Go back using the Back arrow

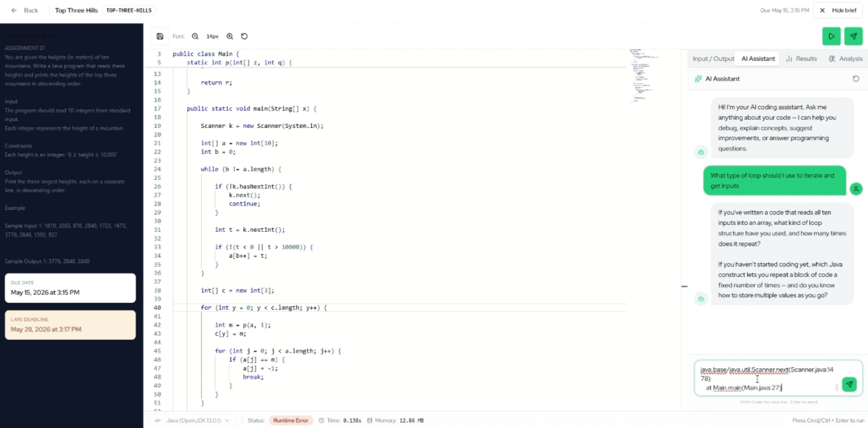[25, 10]
